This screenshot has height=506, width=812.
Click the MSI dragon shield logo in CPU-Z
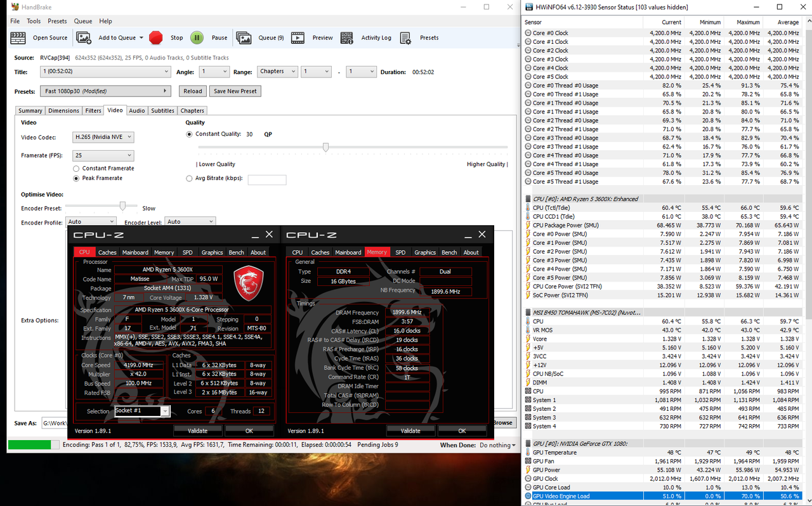[249, 283]
